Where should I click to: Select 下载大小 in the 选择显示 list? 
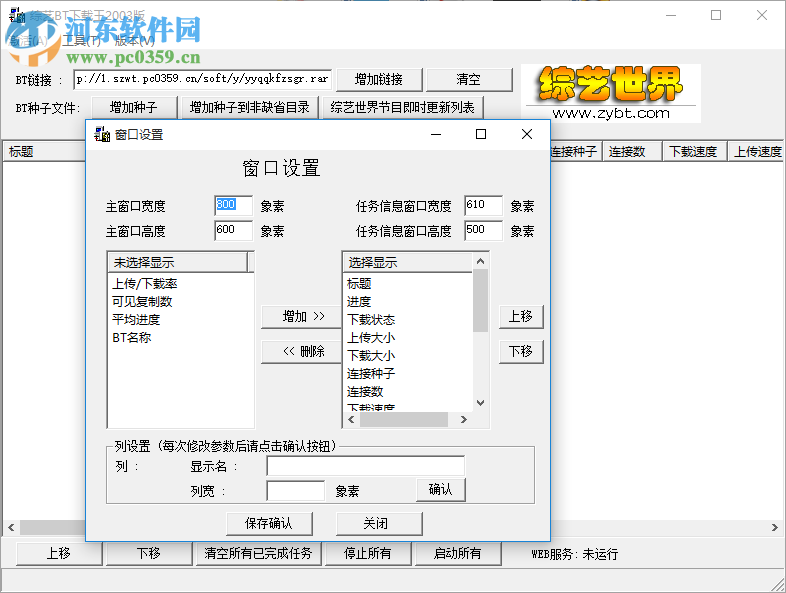click(x=371, y=356)
